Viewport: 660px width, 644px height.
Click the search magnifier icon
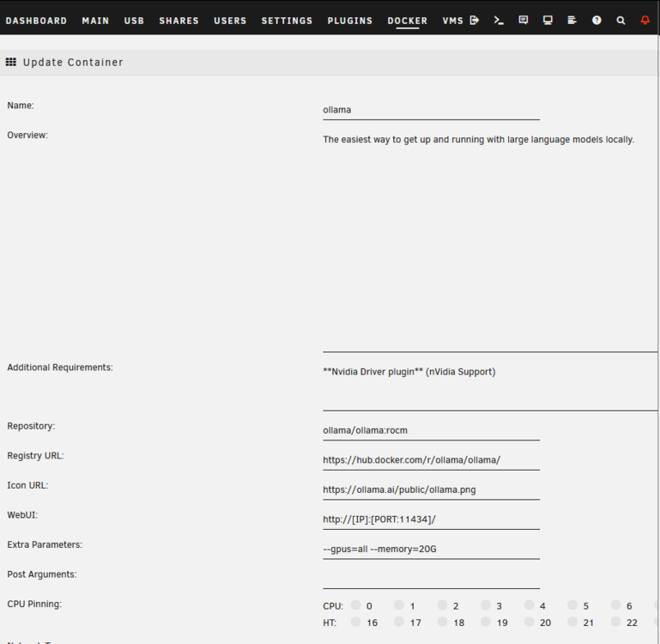[x=621, y=21]
